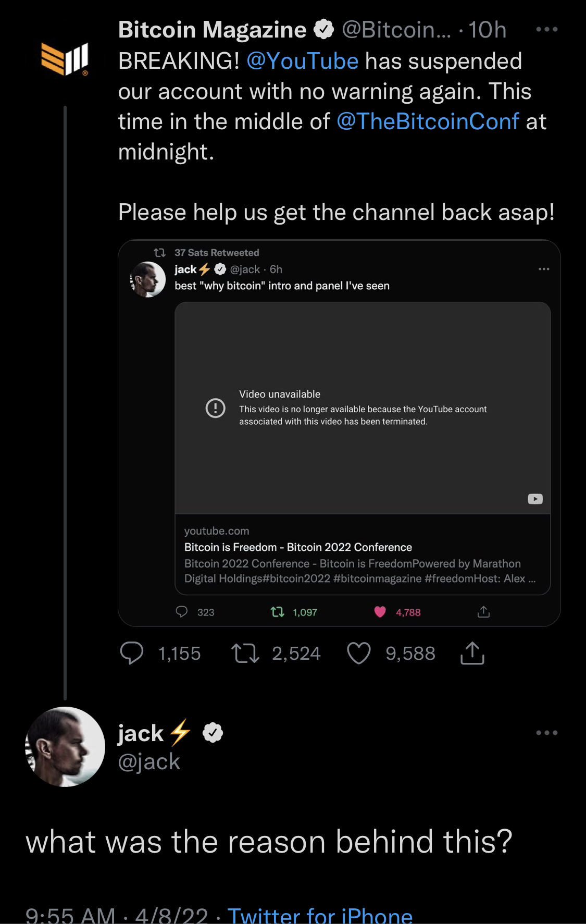Click retweet icon showing 1,097

[278, 612]
